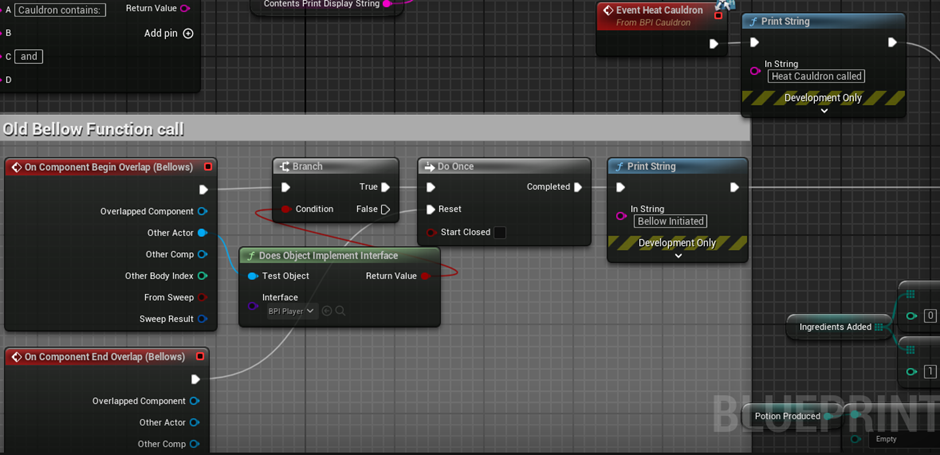Screen dimensions: 940x455
Task: Click the magnifier icon beside BPI Player
Action: point(340,311)
